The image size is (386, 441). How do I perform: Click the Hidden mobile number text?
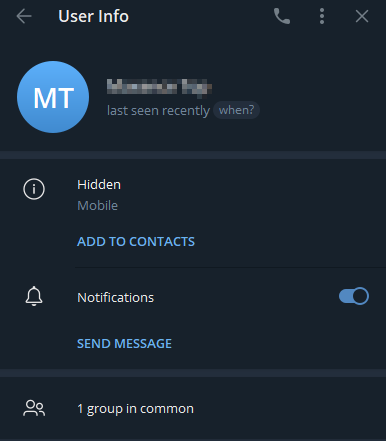(x=99, y=185)
